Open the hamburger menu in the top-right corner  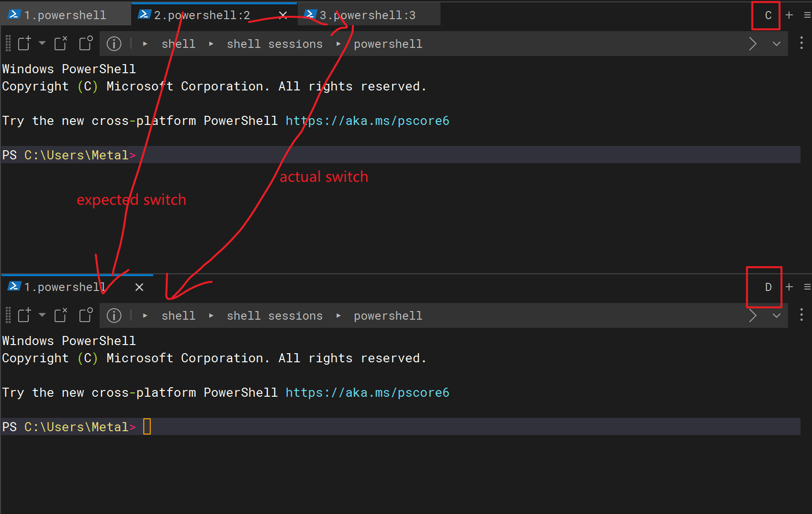pos(807,15)
